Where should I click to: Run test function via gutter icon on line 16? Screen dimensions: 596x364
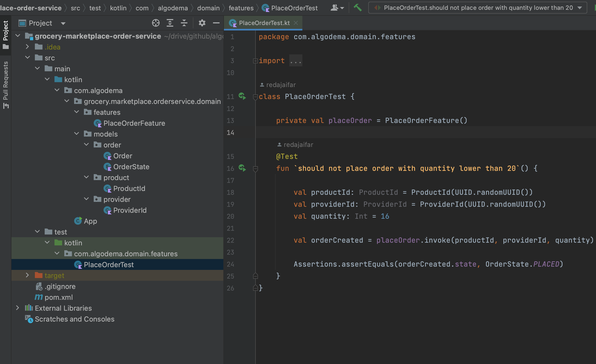[242, 168]
